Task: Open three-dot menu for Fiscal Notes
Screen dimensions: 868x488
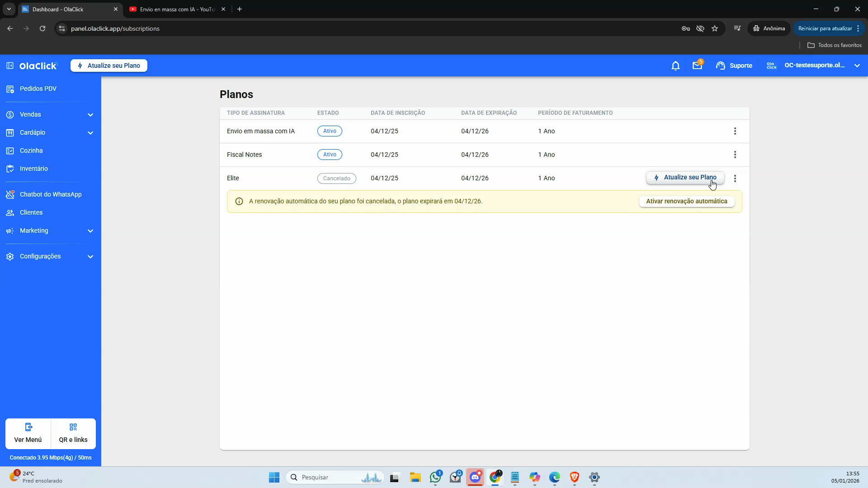Action: click(x=735, y=155)
